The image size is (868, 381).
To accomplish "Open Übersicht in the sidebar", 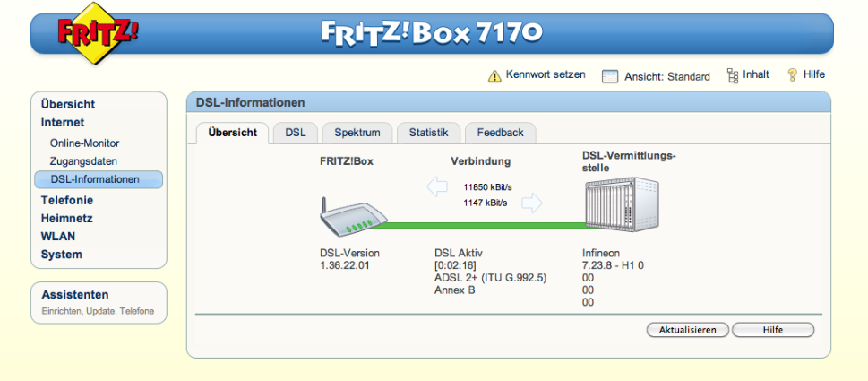I will [68, 104].
